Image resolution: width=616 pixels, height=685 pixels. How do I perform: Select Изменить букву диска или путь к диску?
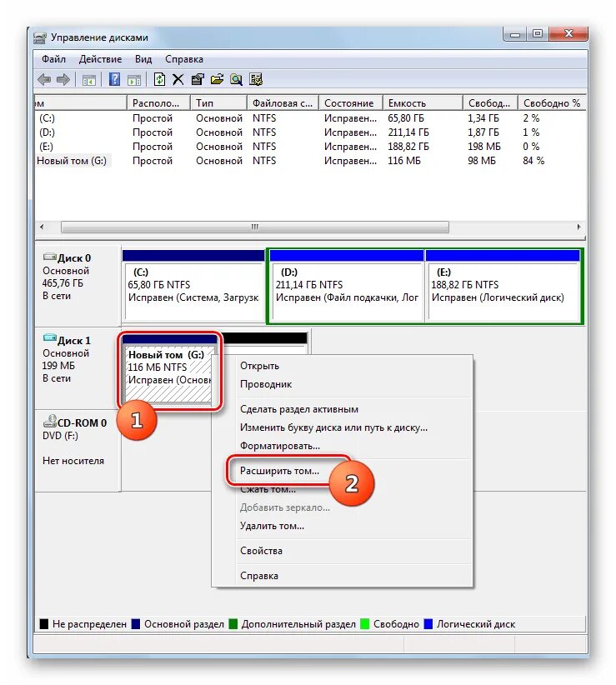pyautogui.click(x=342, y=427)
